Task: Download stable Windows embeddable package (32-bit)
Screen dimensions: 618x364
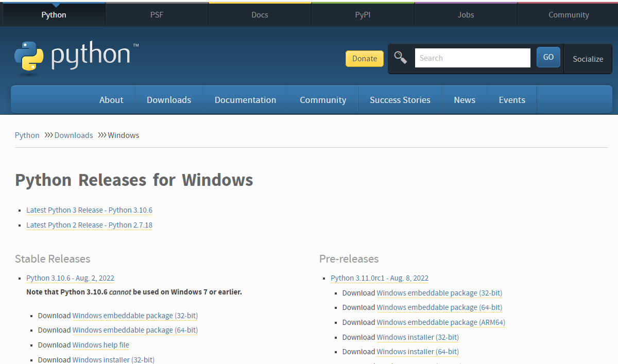Action: 135,316
